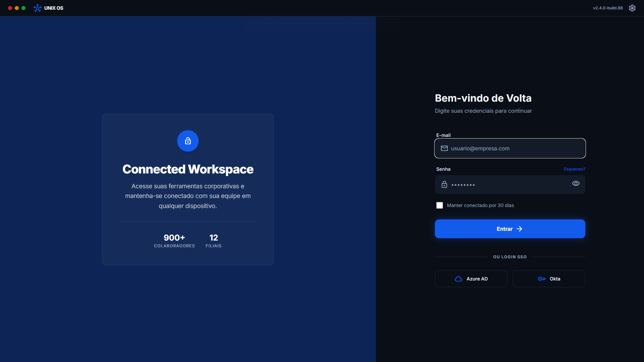Focus the E-mail input field

coord(513,148)
